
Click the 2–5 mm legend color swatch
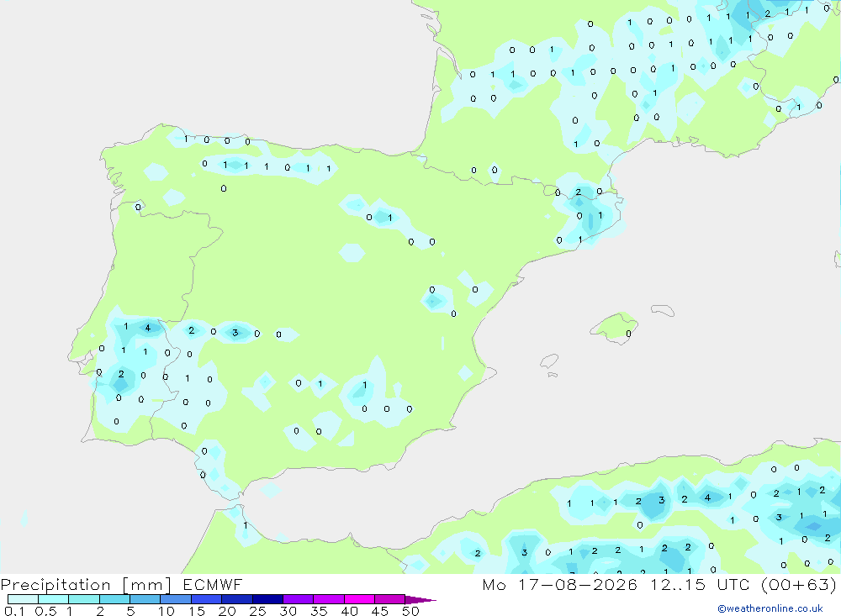(114, 599)
